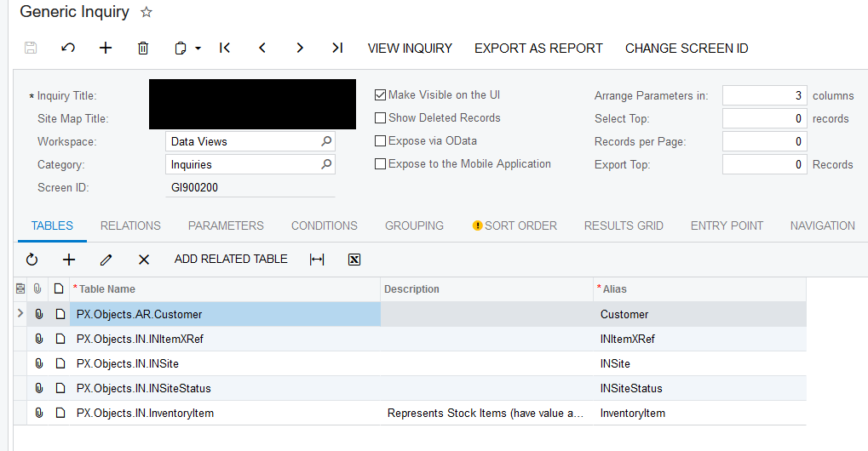
Task: Click the INSiteStatus alias cell
Action: point(699,389)
